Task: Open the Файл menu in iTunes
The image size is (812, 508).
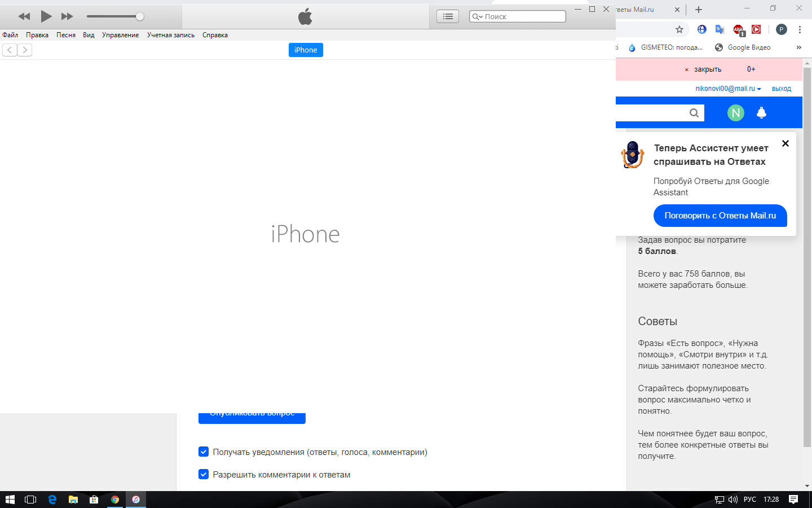Action: tap(10, 35)
